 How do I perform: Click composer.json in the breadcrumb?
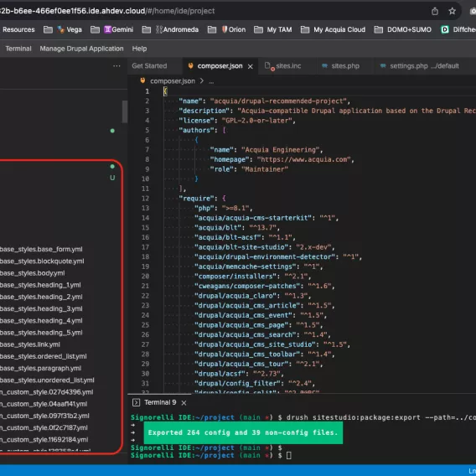(x=173, y=81)
